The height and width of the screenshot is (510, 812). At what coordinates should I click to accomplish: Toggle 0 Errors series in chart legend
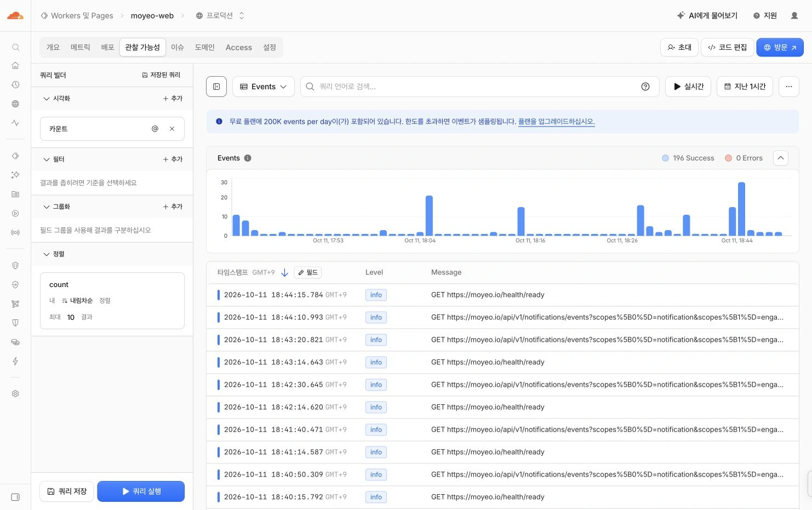point(744,158)
